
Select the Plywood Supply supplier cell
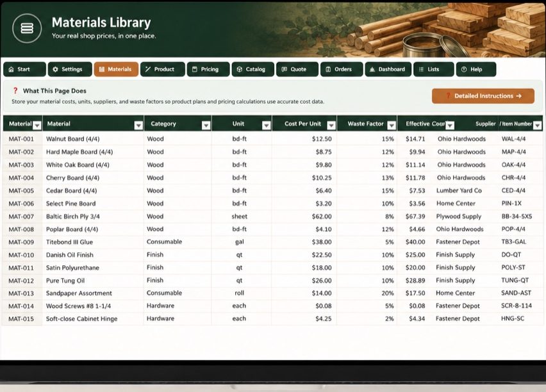coord(459,216)
